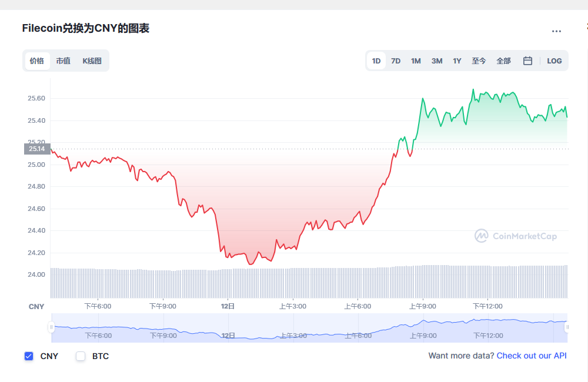Switch to the 市值 market cap tab
The height and width of the screenshot is (382, 588).
pyautogui.click(x=64, y=61)
